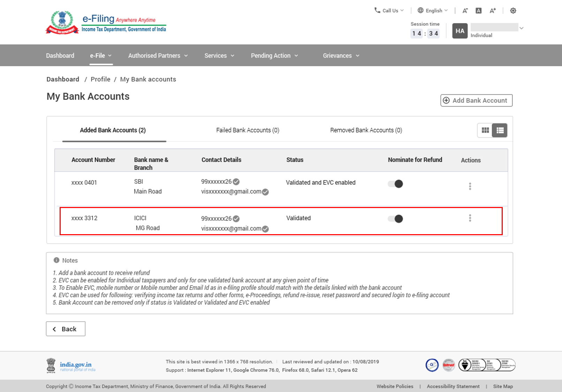Switch to list view icon
The width and height of the screenshot is (562, 392).
(x=500, y=130)
